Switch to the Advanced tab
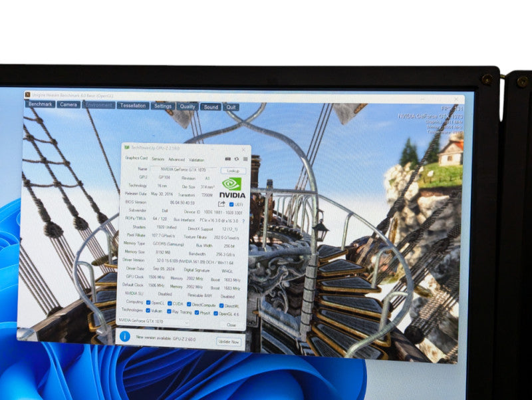 pos(176,159)
